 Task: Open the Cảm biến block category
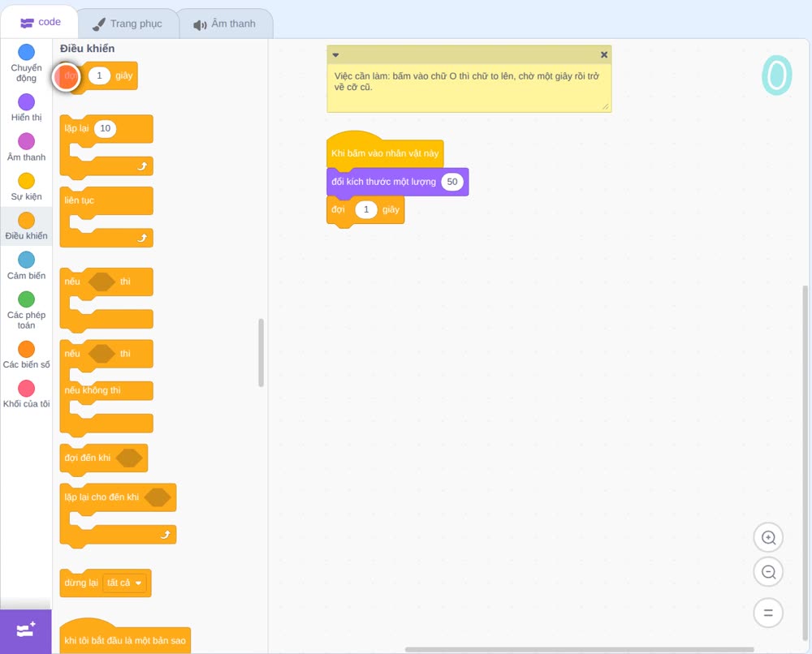click(x=26, y=266)
